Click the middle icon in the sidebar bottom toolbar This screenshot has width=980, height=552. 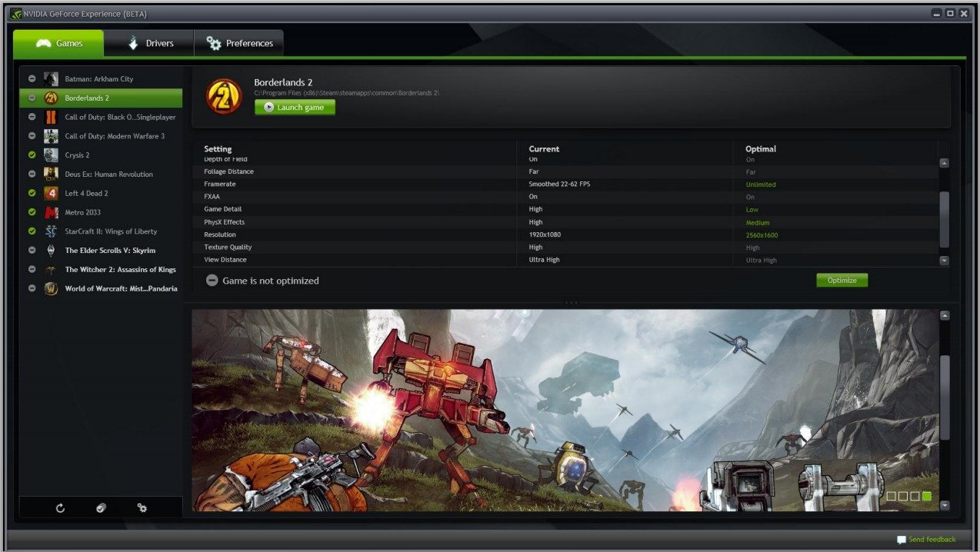click(101, 508)
